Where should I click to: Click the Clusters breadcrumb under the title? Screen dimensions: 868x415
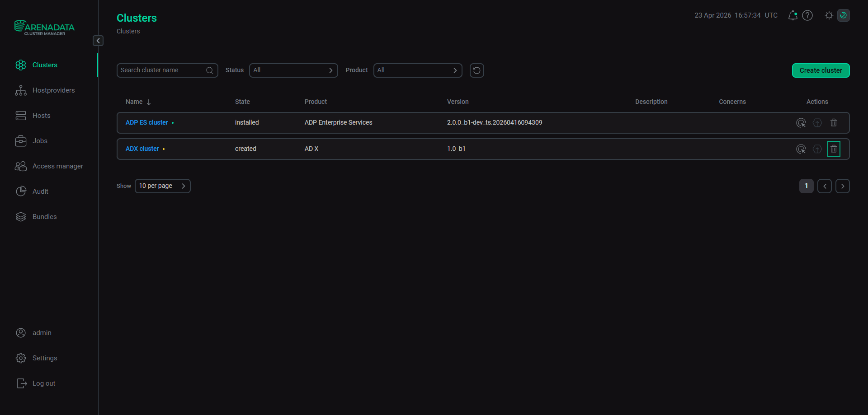pyautogui.click(x=128, y=32)
